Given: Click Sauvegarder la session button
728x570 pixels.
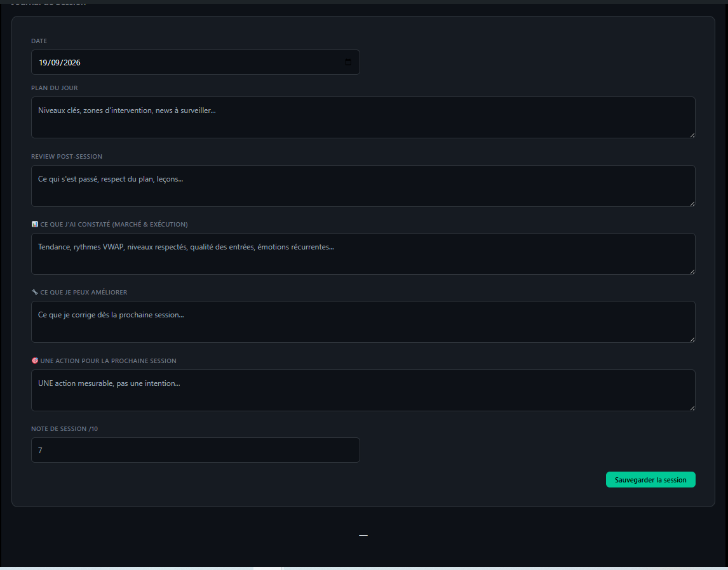Looking at the screenshot, I should (650, 480).
